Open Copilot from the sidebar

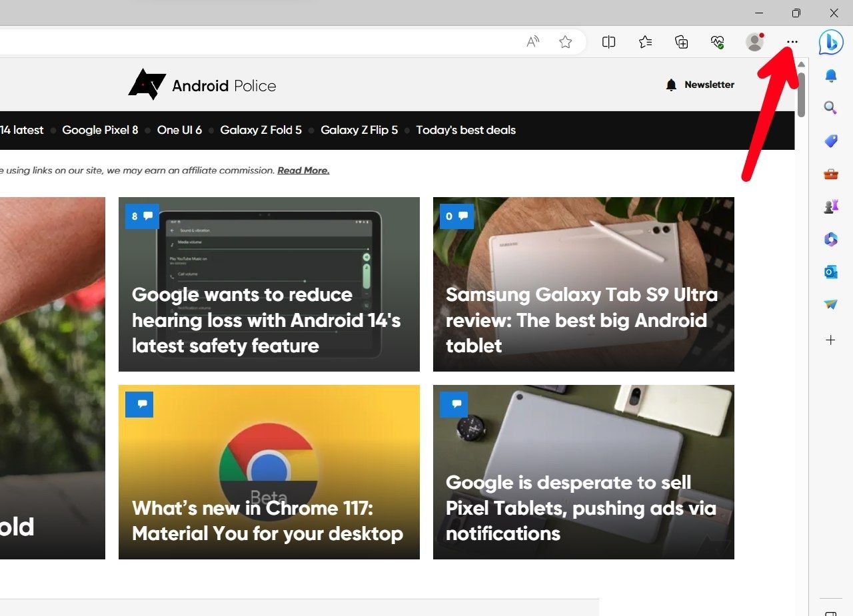tap(830, 42)
